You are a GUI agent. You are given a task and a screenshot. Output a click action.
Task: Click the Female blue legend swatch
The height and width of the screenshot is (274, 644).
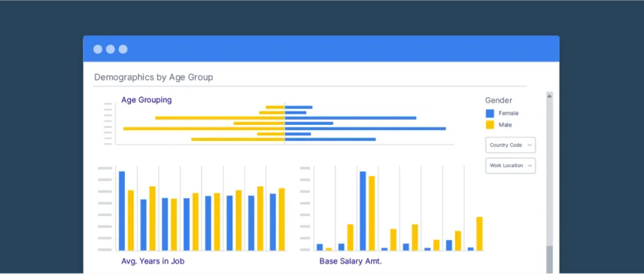pos(490,114)
